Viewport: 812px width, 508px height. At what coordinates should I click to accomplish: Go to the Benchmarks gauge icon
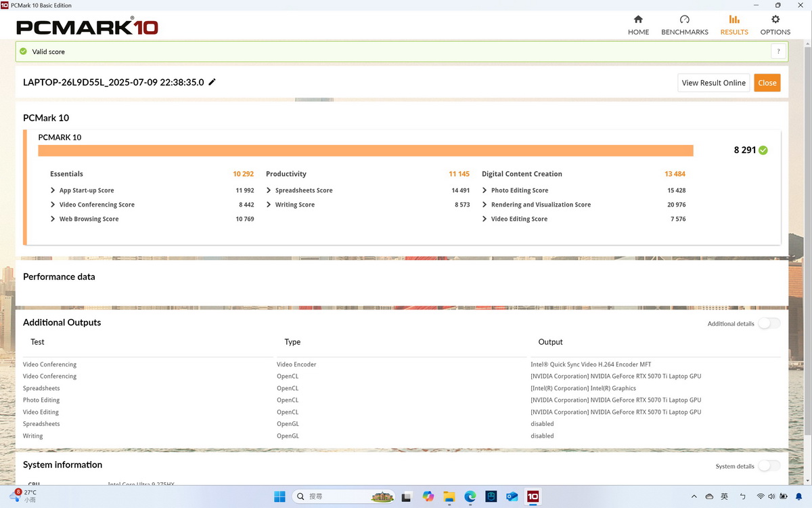(684, 20)
